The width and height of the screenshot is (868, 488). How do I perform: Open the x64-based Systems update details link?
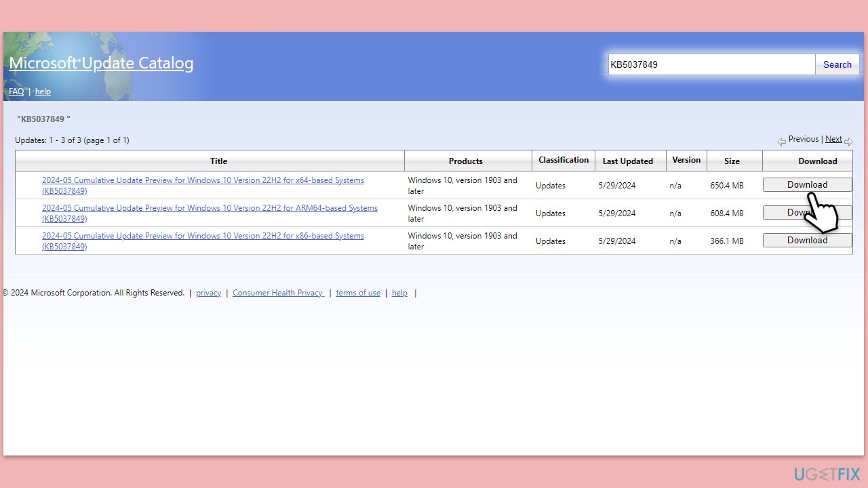tap(203, 186)
